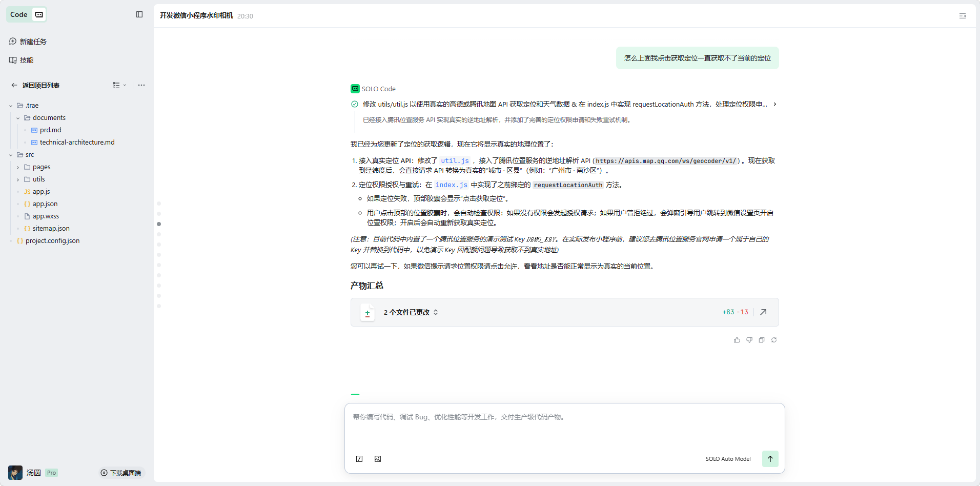Copy the response with the copy icon
This screenshot has height=486, width=980.
761,340
